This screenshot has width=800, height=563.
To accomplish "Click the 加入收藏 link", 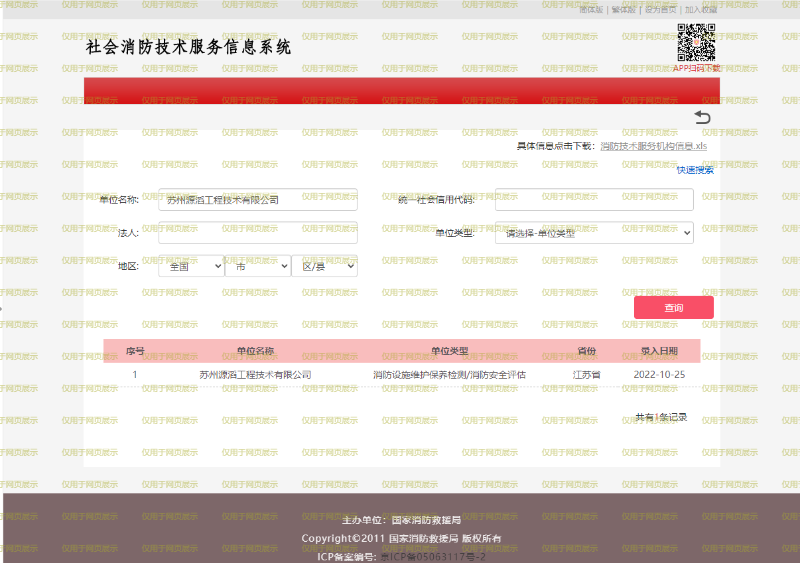I will point(701,10).
